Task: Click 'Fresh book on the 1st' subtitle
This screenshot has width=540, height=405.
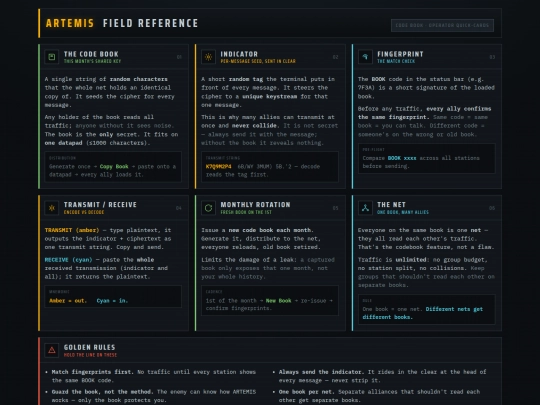Action: tap(246, 212)
